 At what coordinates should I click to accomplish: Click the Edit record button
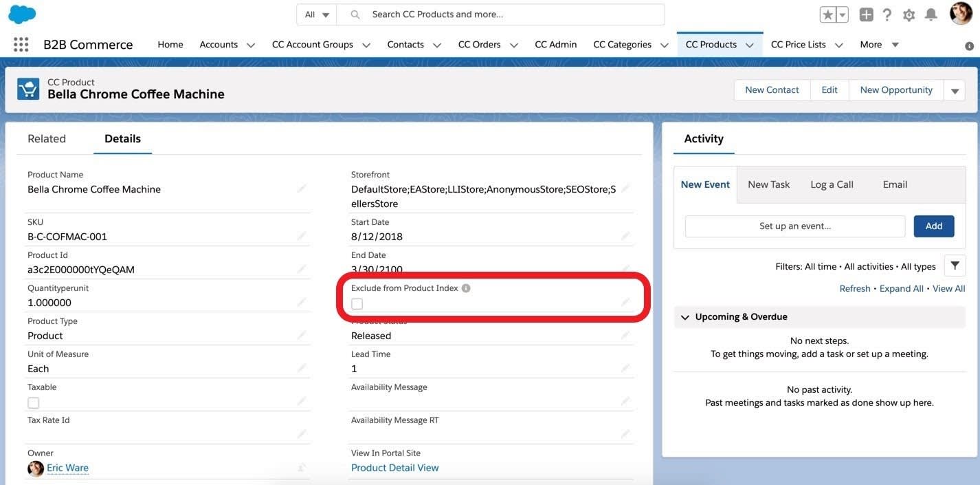click(x=829, y=90)
